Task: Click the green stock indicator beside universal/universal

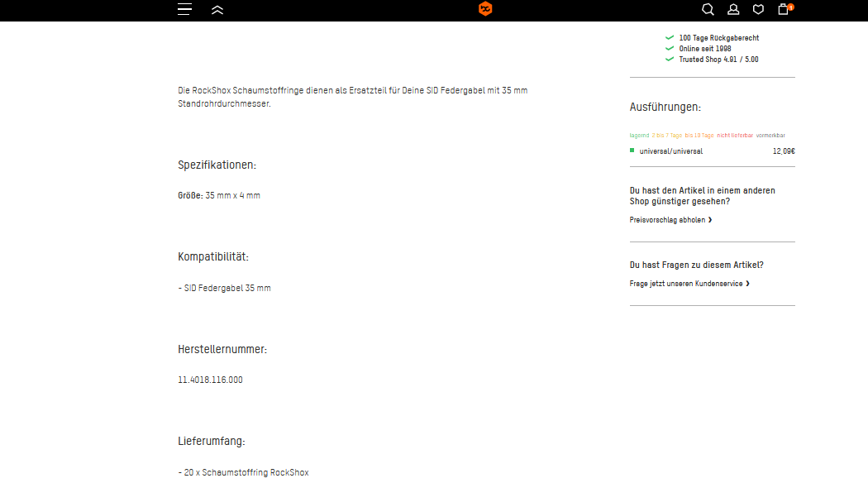Action: pos(632,150)
